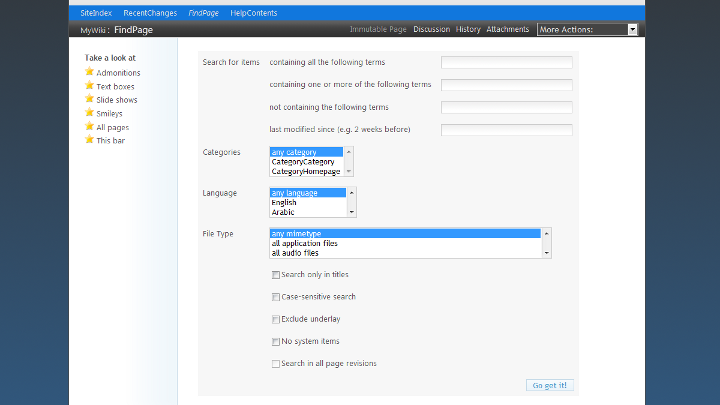Toggle the Case-sensitive search checkbox
Image resolution: width=720 pixels, height=405 pixels.
pos(276,297)
